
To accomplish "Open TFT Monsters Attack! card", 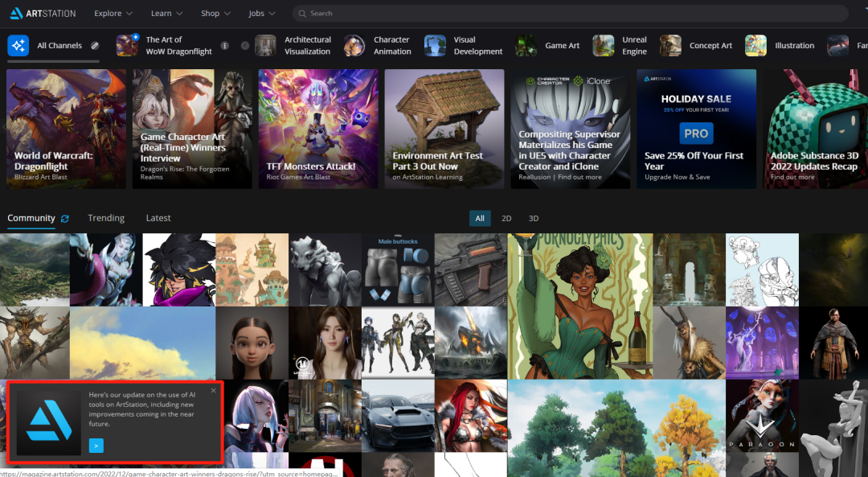I will (318, 129).
